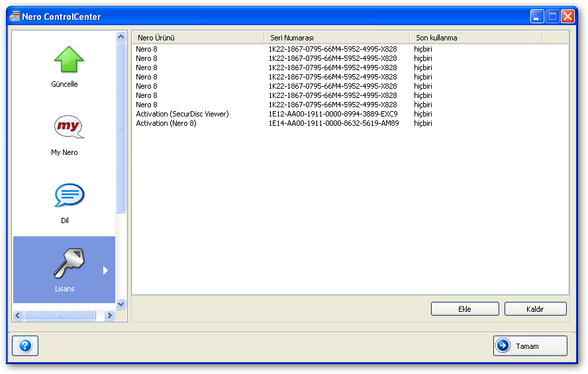Click the sidebar scroll left arrow
This screenshot has height=374, width=588.
pyautogui.click(x=18, y=315)
